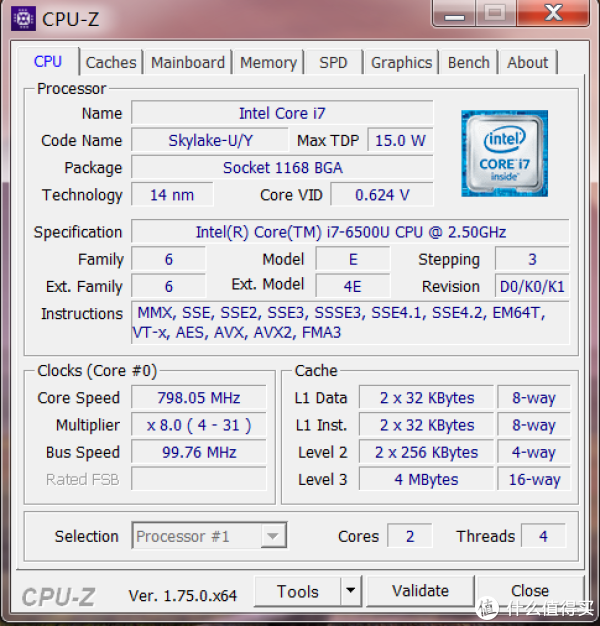Screen dimensions: 600x626
Task: Click the Code Name value 'Skylake-U/Y'
Action: (x=210, y=140)
